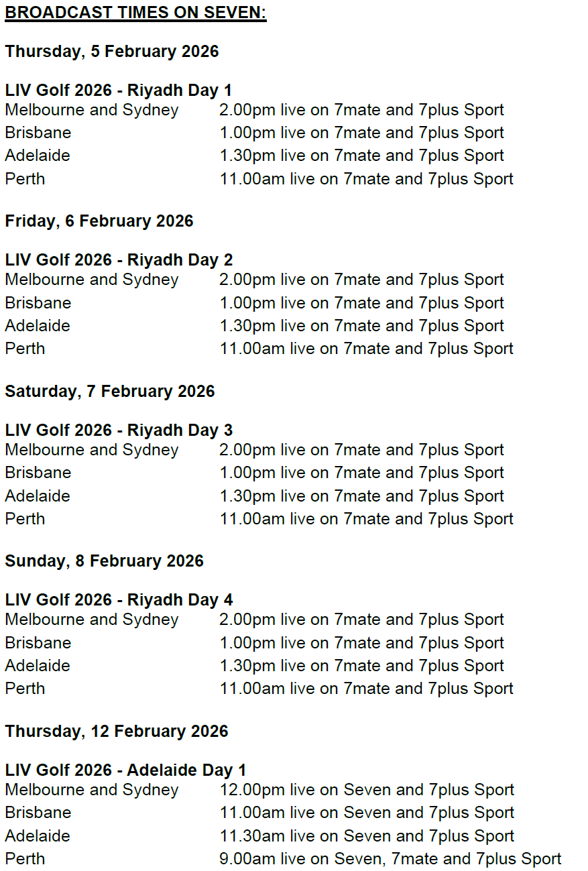Click the "Friday, 6 February 2026" date heading
Viewport: 588px width, 871px height.
click(x=99, y=221)
